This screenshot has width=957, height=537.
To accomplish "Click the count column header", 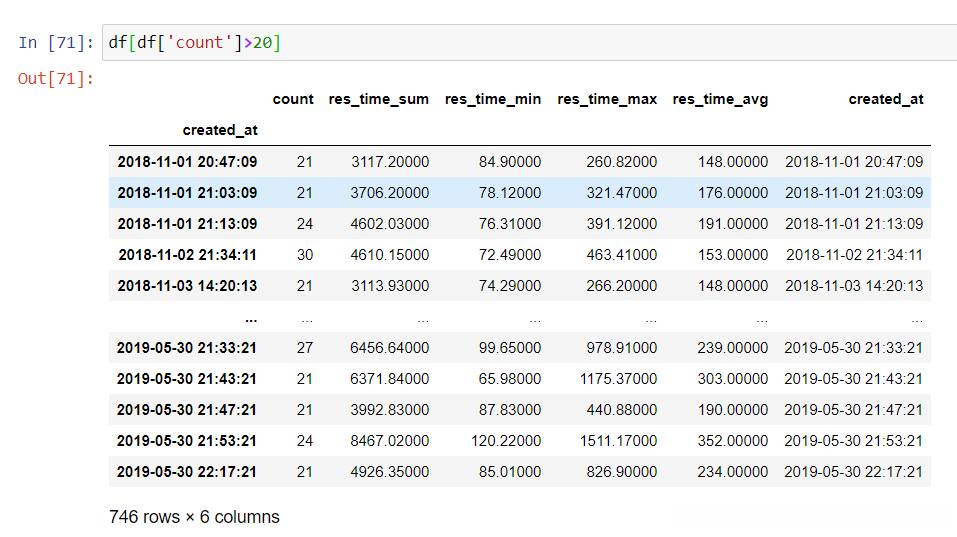I will tap(293, 99).
